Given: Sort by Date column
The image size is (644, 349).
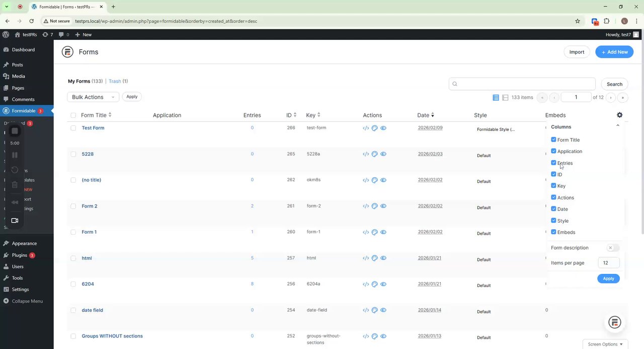Looking at the screenshot, I should pyautogui.click(x=426, y=115).
